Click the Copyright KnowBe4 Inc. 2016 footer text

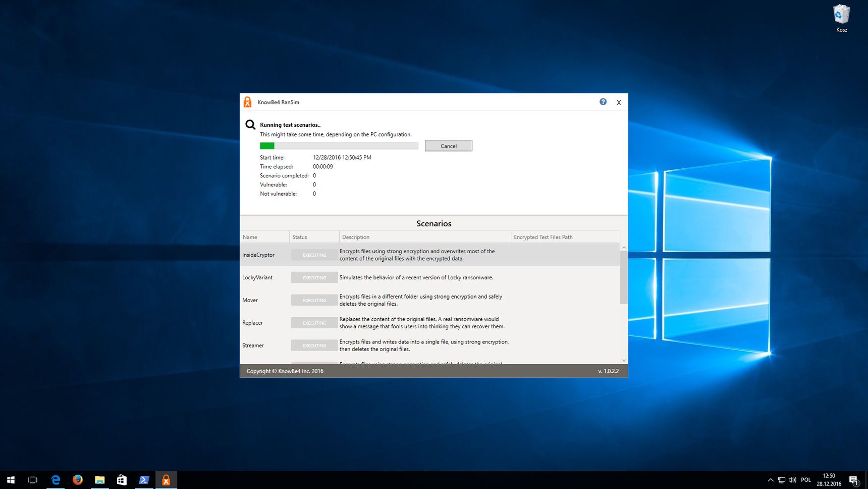pyautogui.click(x=285, y=371)
